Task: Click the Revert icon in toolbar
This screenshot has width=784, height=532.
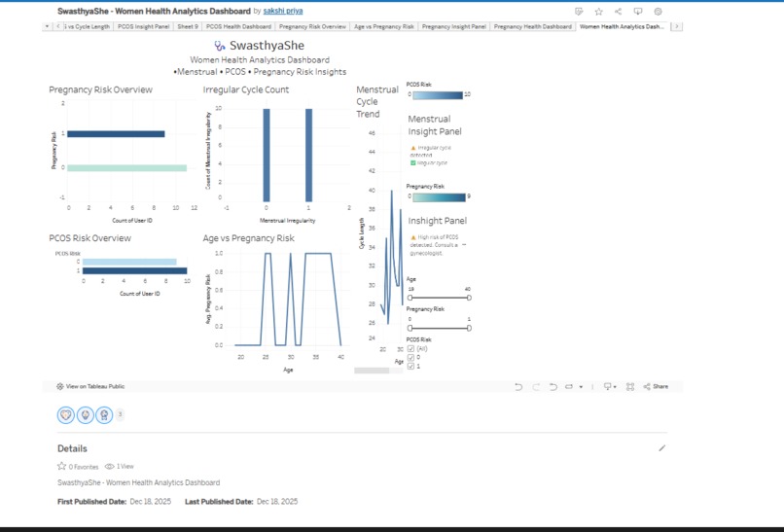Action: coord(553,386)
